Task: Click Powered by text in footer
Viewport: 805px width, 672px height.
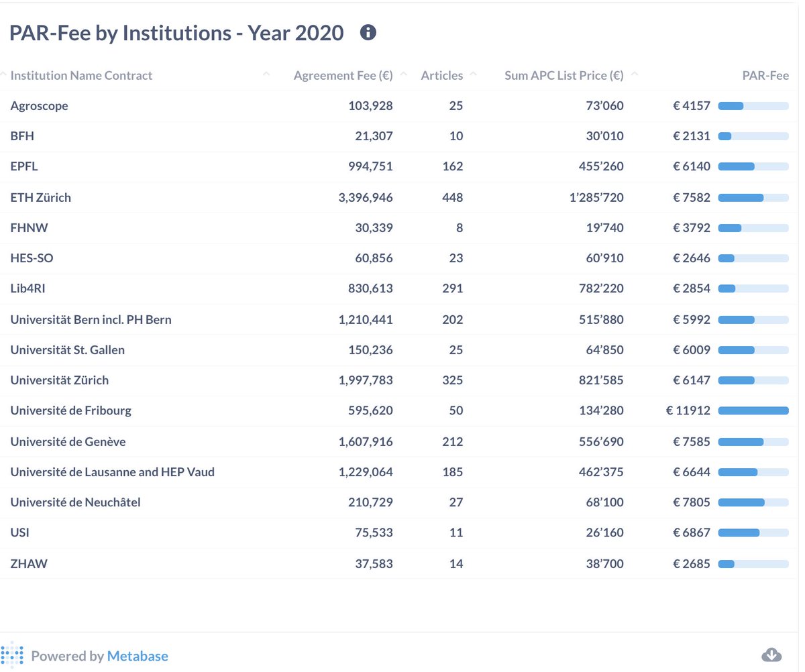Action: tap(68, 656)
